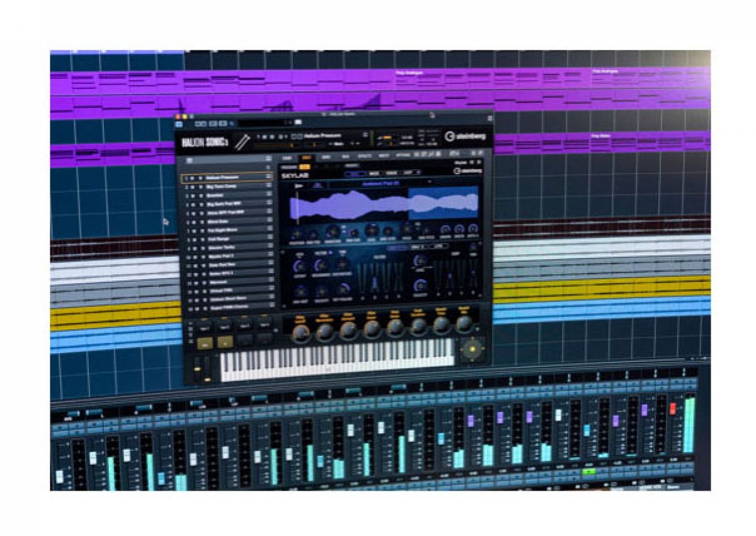
Task: Click the green button in the MixConsole
Action: tap(589, 472)
